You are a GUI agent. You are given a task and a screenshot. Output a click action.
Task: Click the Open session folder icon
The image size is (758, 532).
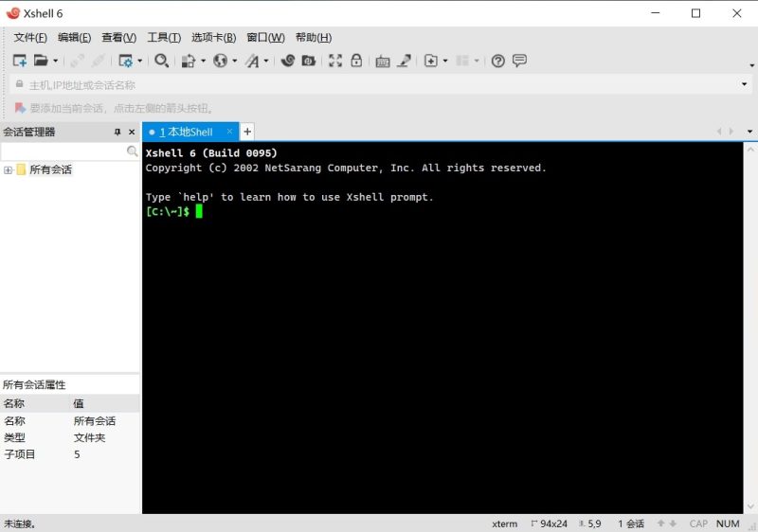click(x=41, y=61)
